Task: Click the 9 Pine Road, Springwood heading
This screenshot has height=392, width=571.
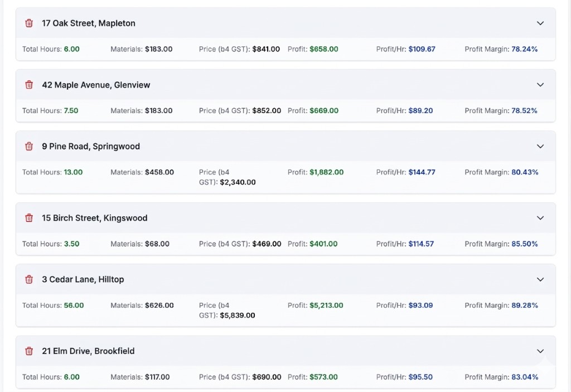Action: coord(90,146)
